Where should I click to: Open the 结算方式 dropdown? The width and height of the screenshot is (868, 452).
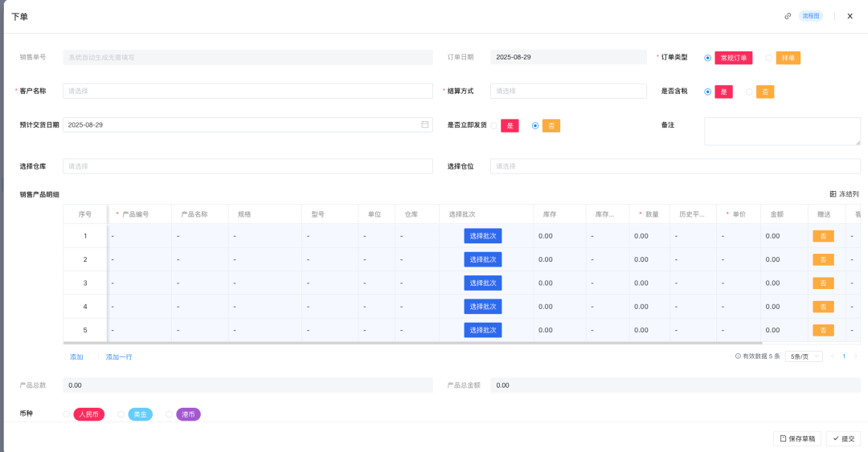pos(568,92)
